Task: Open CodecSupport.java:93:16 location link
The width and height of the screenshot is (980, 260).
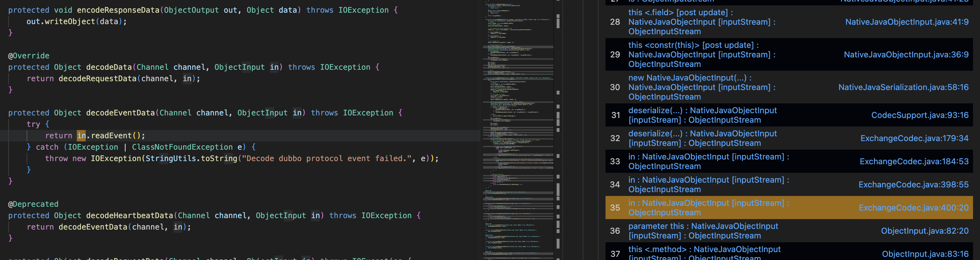Action: click(920, 115)
